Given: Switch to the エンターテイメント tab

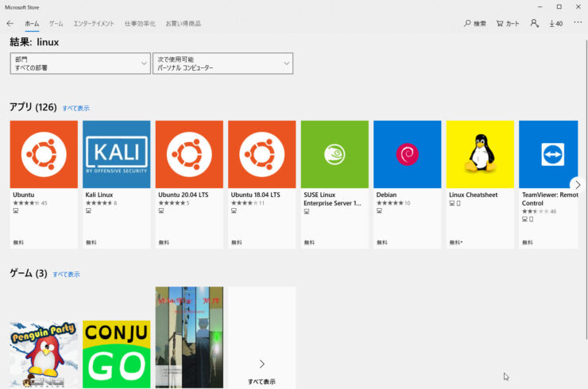Looking at the screenshot, I should (x=94, y=24).
